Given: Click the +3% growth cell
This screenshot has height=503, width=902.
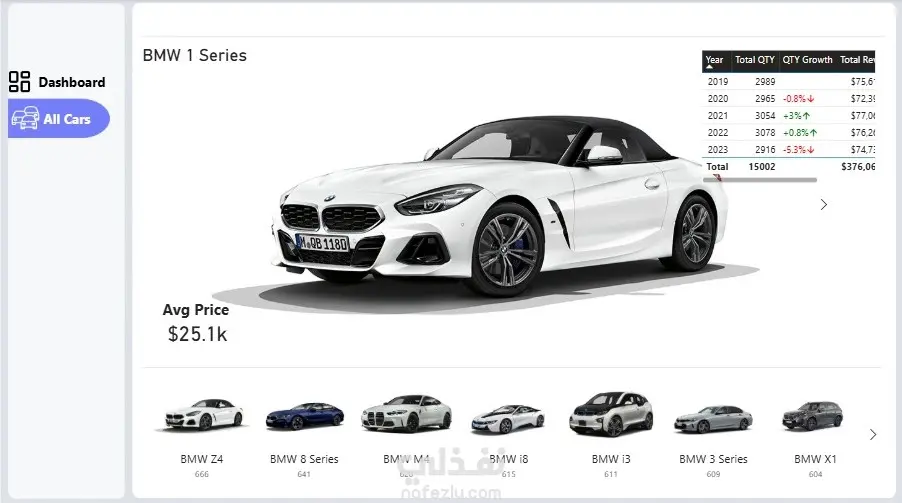Looking at the screenshot, I should (x=797, y=116).
